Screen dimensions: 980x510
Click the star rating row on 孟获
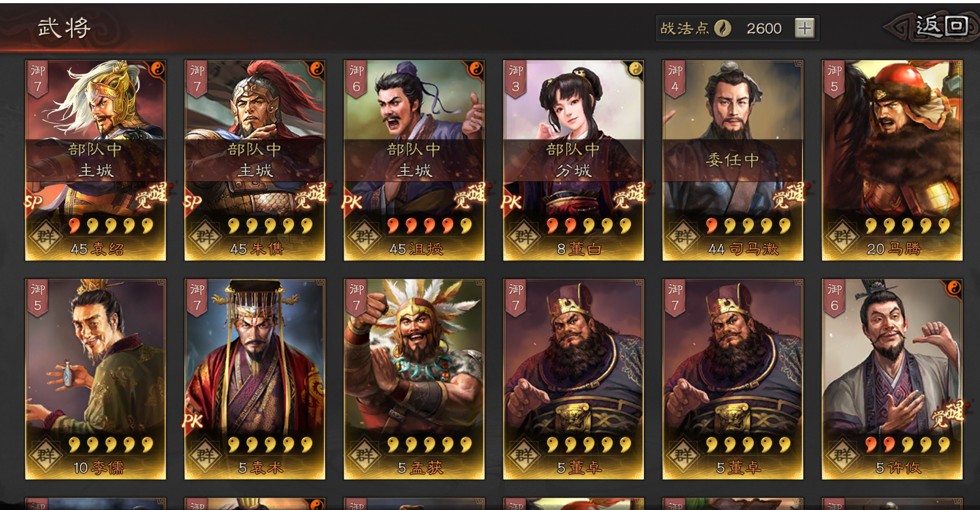430,445
